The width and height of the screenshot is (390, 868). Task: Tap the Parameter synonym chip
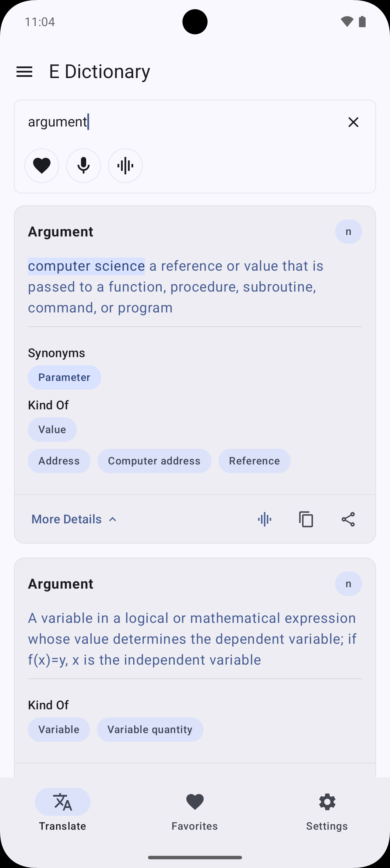pos(64,377)
